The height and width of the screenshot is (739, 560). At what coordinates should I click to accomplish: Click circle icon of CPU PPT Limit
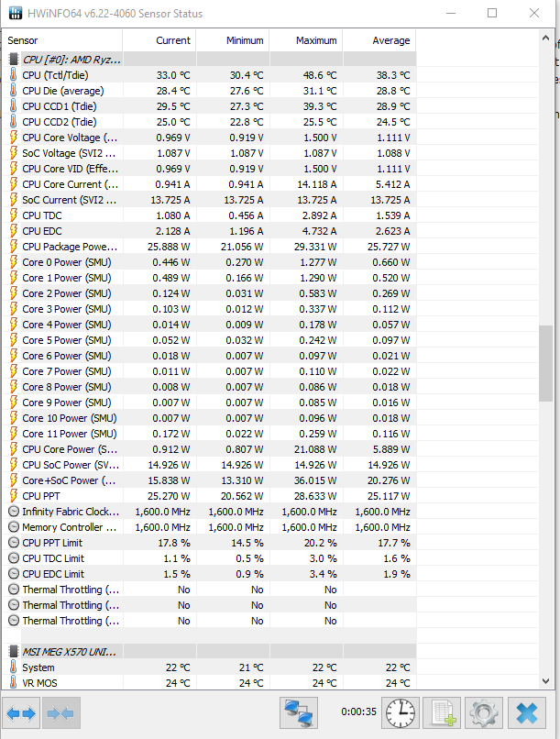point(14,543)
